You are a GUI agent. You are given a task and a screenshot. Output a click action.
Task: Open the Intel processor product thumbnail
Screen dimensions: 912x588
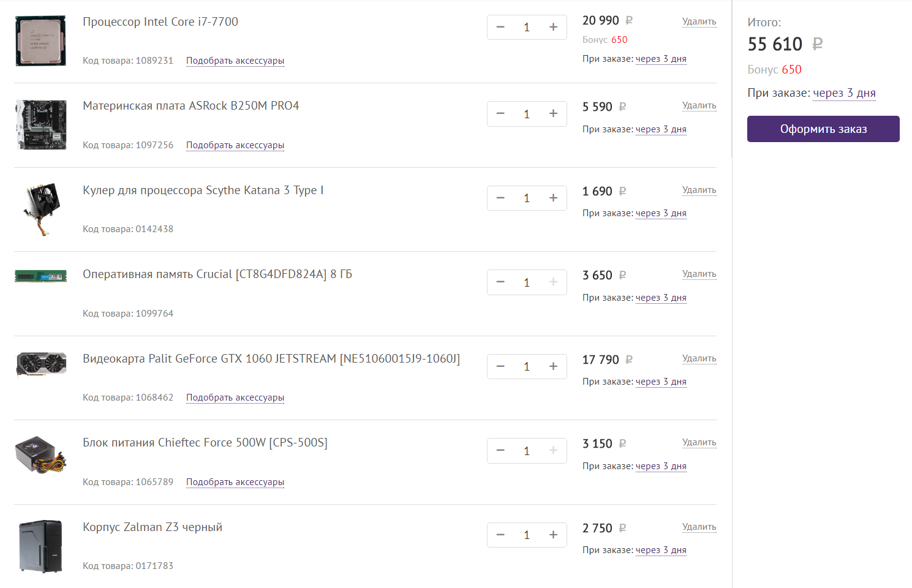pos(41,41)
